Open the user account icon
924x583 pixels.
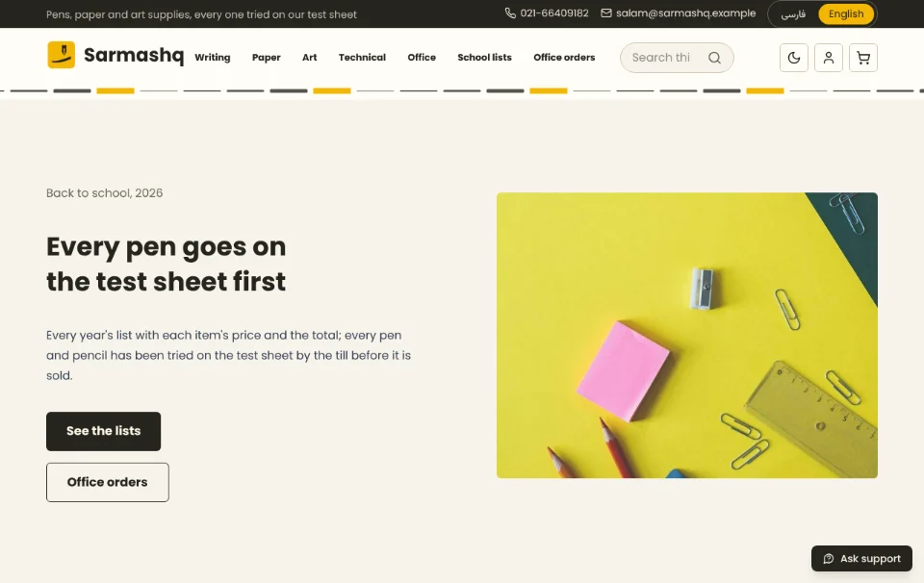point(829,58)
